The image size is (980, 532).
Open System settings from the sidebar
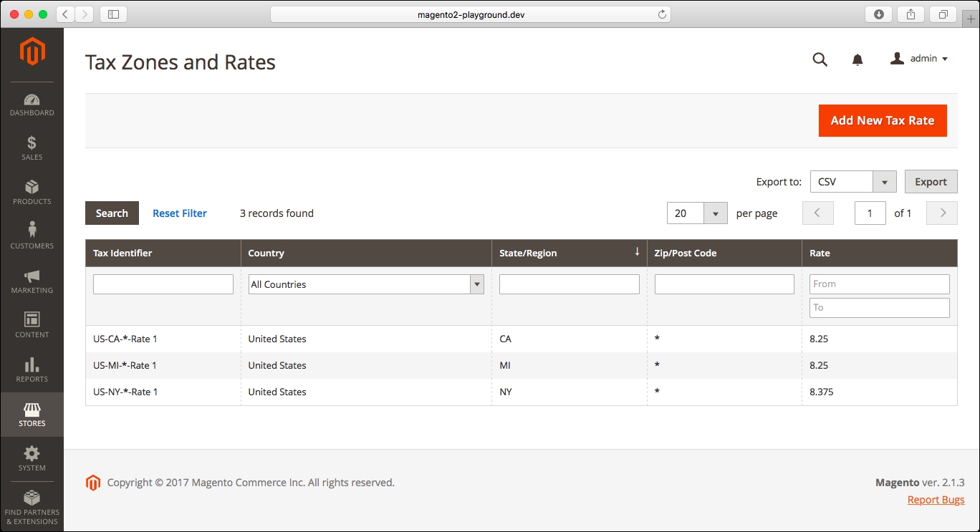[32, 458]
